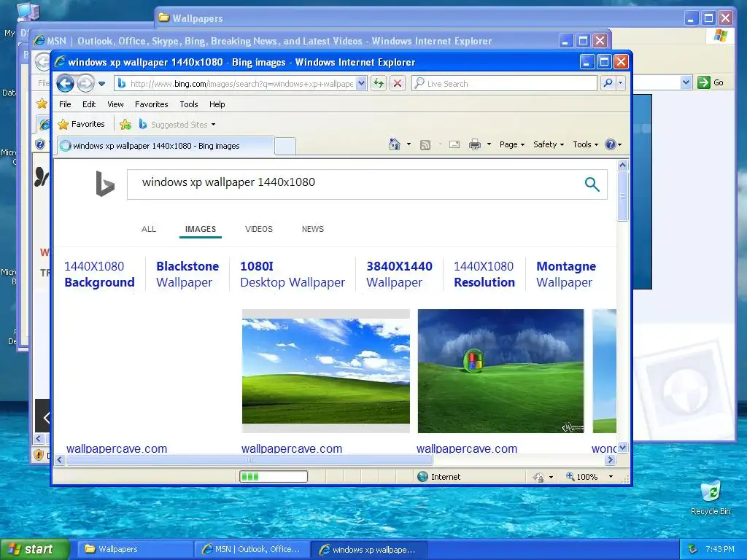
Task: Open the Tools command bar menu
Action: coord(586,144)
